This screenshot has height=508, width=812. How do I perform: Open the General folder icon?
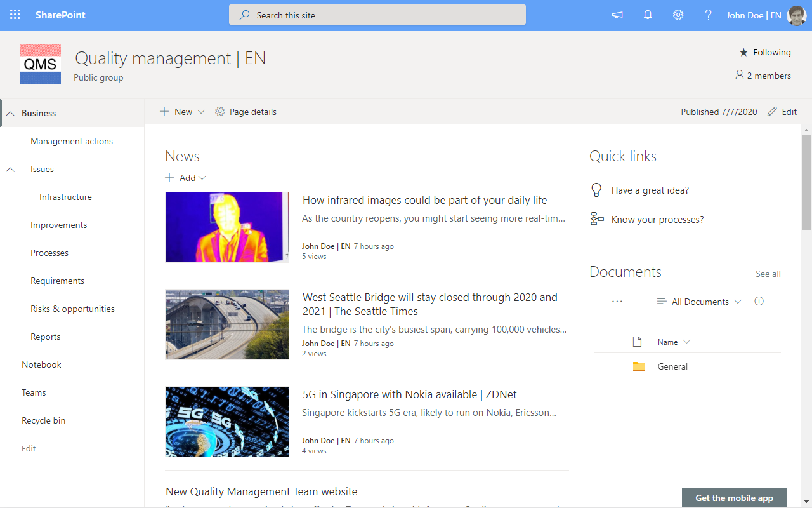click(x=639, y=366)
